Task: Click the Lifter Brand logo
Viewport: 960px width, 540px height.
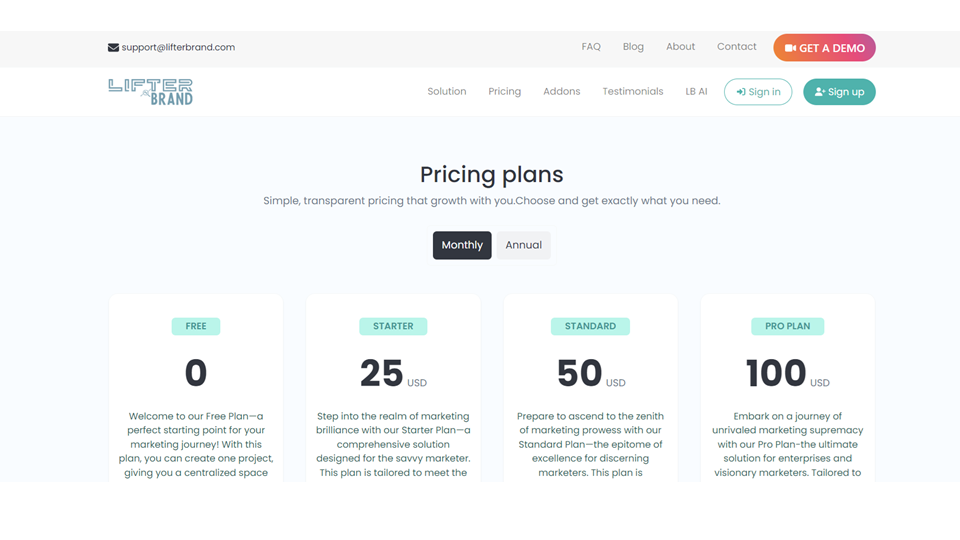Action: 151,92
